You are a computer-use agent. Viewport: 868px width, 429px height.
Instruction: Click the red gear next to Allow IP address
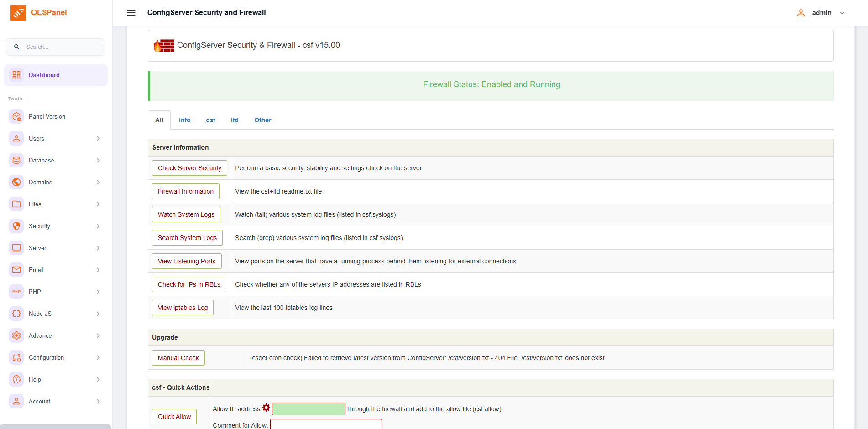(266, 408)
